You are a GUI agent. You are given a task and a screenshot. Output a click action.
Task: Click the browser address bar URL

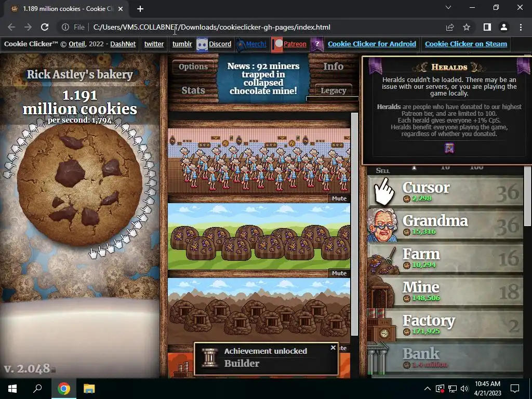click(212, 27)
